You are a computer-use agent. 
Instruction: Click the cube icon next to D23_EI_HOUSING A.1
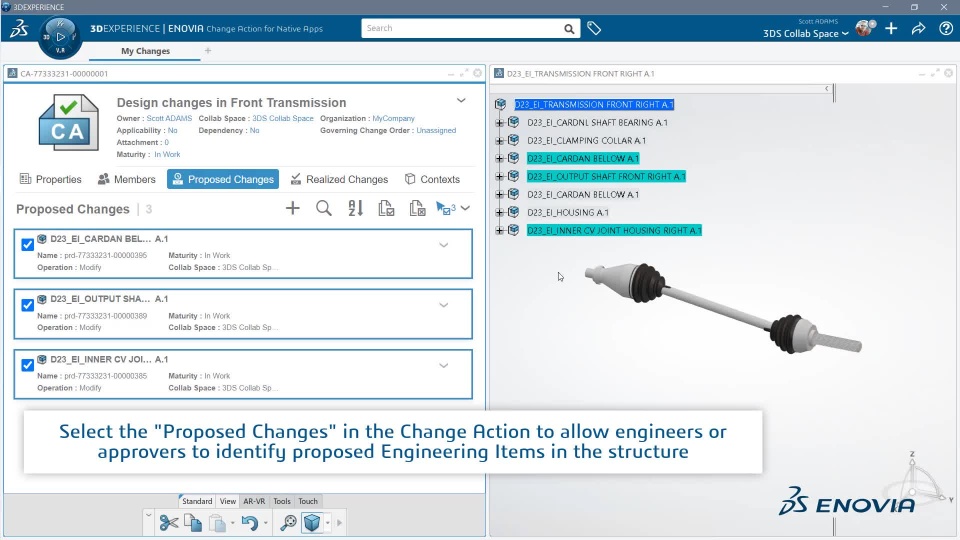514,212
